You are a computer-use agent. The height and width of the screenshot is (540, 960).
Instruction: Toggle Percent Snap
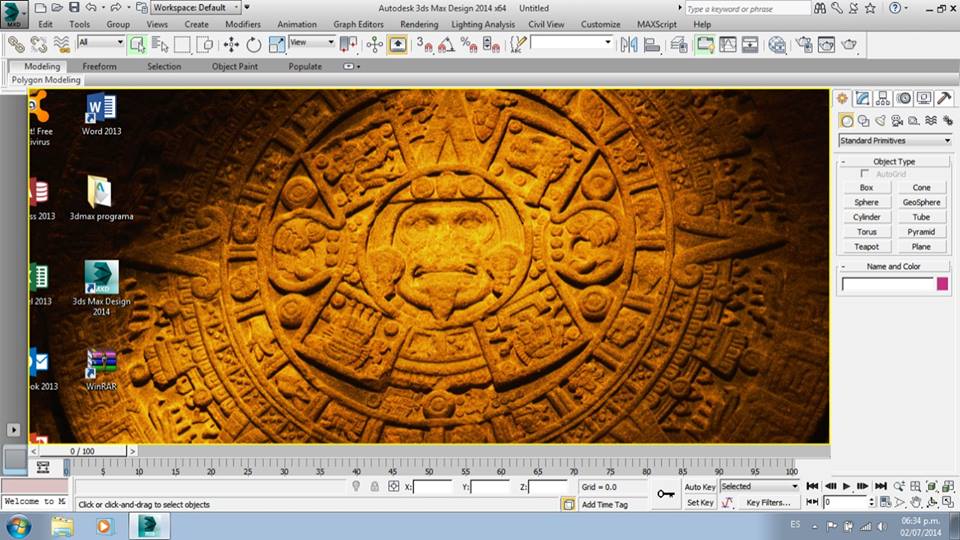(x=469, y=45)
